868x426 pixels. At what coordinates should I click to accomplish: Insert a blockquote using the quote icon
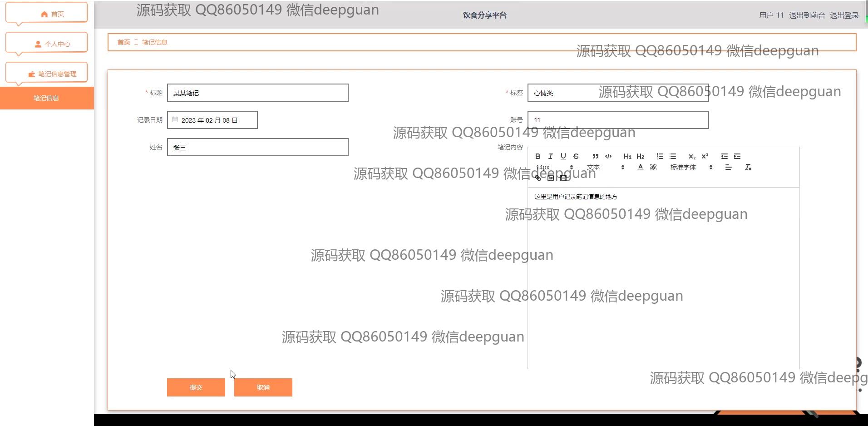coord(595,156)
